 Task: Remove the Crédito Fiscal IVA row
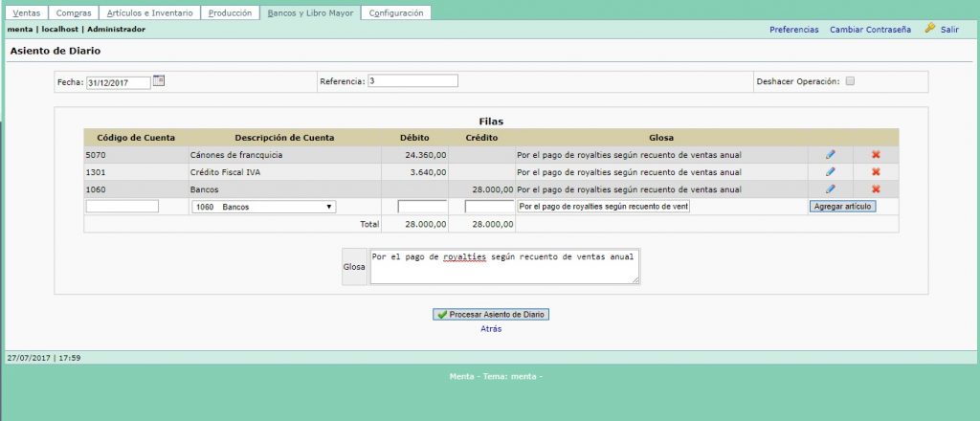pos(875,171)
